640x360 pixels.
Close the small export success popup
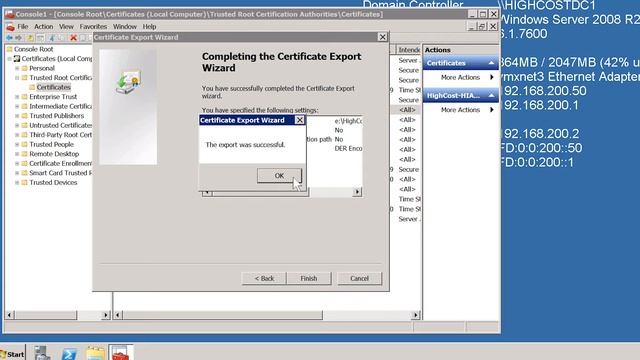tap(300, 120)
